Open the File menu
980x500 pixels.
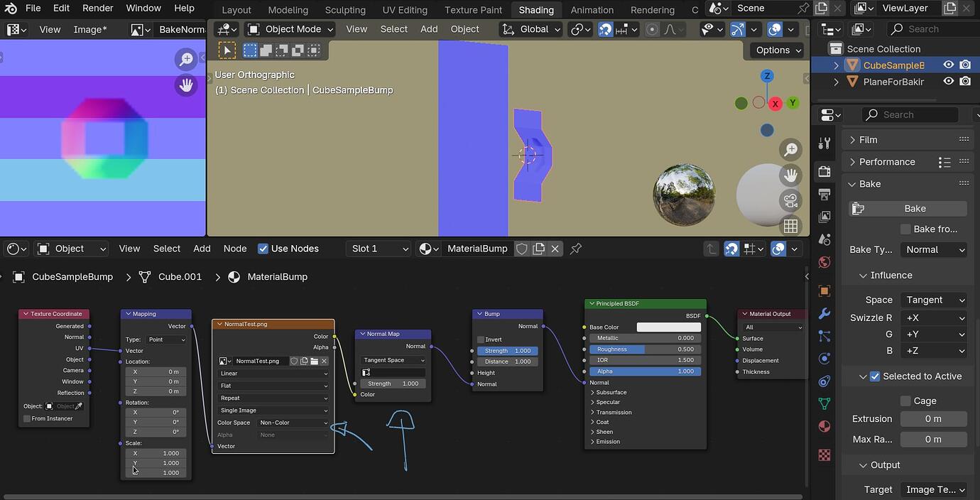33,9
